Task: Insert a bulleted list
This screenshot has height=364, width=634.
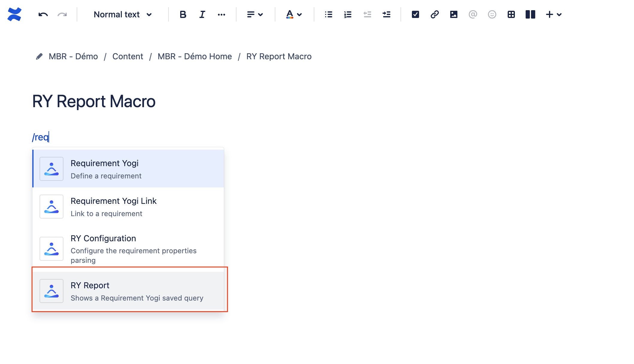Action: coord(328,14)
